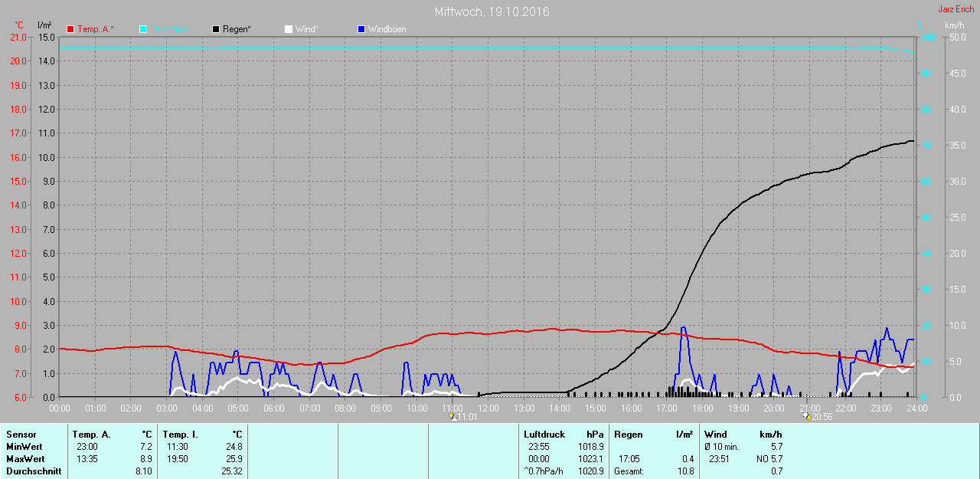Click the 'Durchschnitt' row label

pyautogui.click(x=34, y=471)
